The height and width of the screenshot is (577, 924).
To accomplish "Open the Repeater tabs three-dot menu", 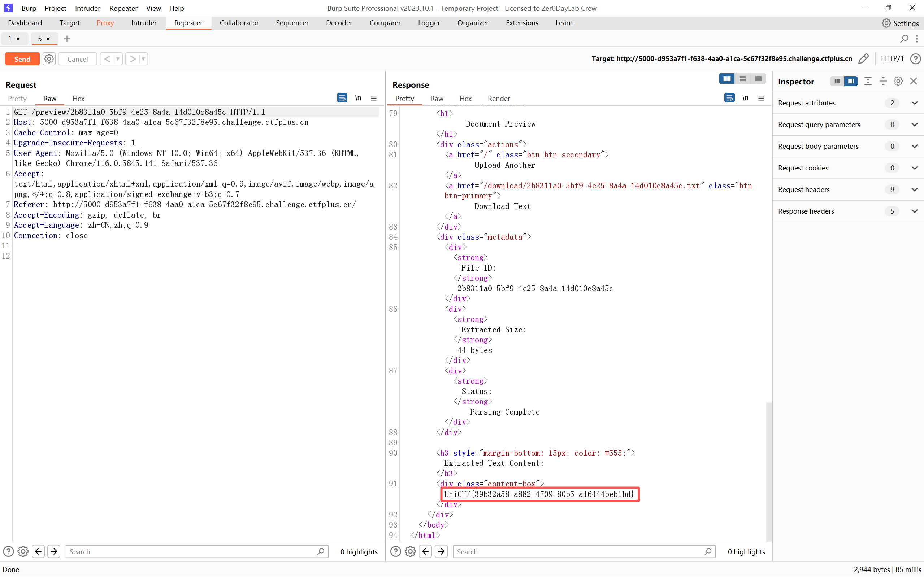I will 917,39.
